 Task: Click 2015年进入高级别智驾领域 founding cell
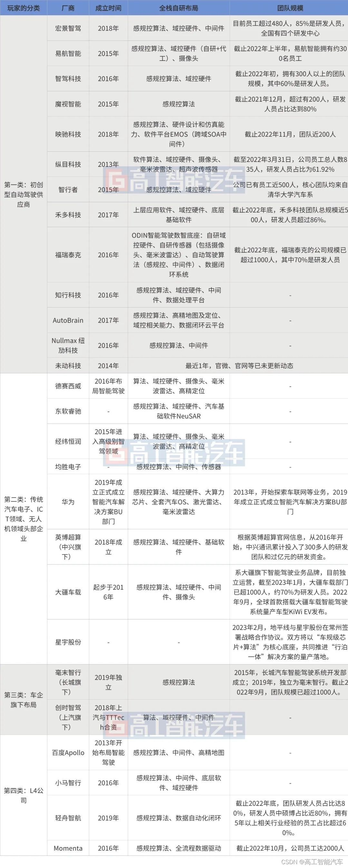click(108, 441)
